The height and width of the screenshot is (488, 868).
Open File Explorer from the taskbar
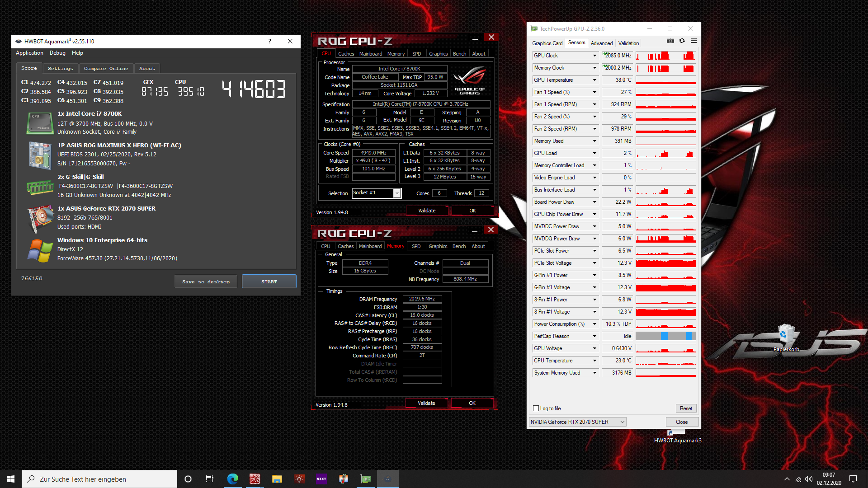(277, 479)
